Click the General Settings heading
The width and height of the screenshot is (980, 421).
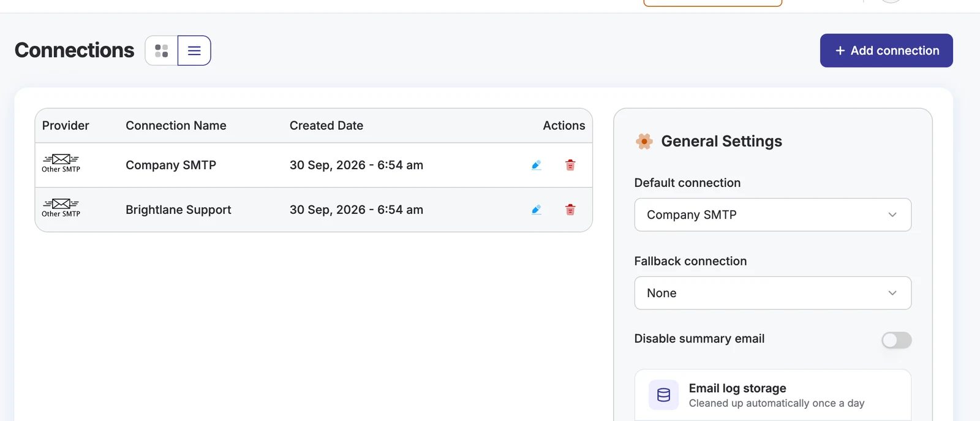(722, 142)
